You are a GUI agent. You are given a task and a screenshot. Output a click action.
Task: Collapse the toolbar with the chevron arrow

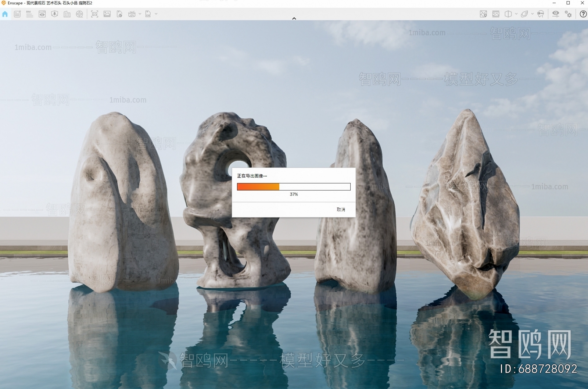pyautogui.click(x=294, y=18)
